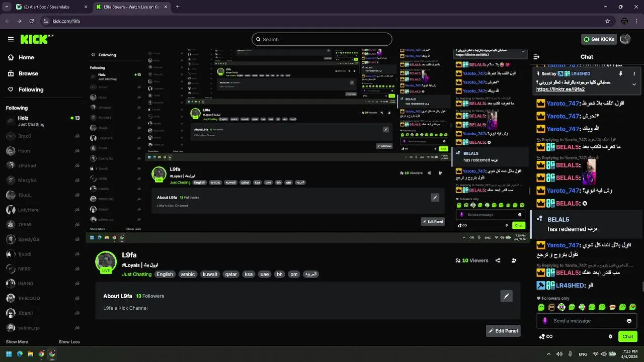This screenshot has width=644, height=362.
Task: Click the L9fa live avatar
Action: click(106, 262)
